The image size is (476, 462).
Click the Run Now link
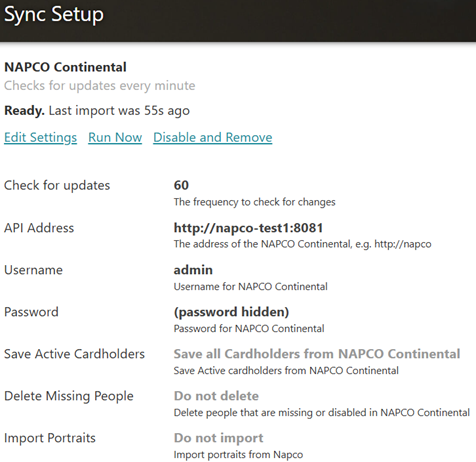coord(115,137)
